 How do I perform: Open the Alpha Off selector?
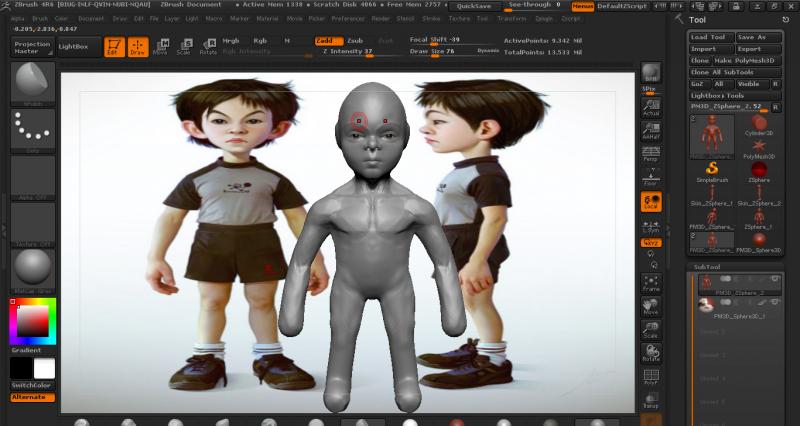tap(33, 177)
